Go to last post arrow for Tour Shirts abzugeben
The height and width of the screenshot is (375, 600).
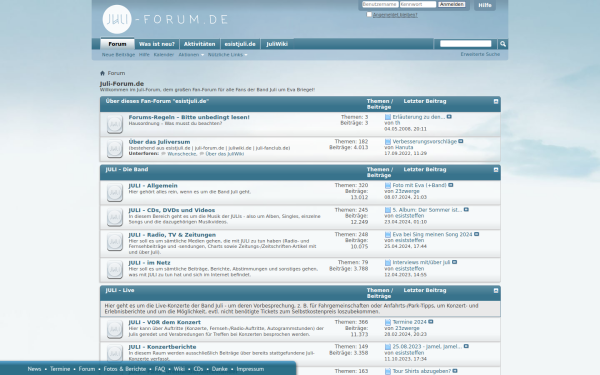[x=455, y=371]
